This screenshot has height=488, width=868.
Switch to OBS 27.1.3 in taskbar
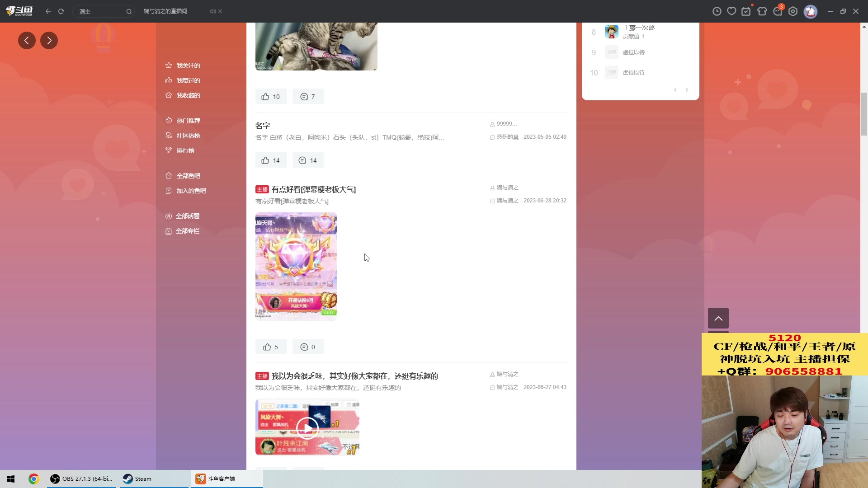[82, 479]
